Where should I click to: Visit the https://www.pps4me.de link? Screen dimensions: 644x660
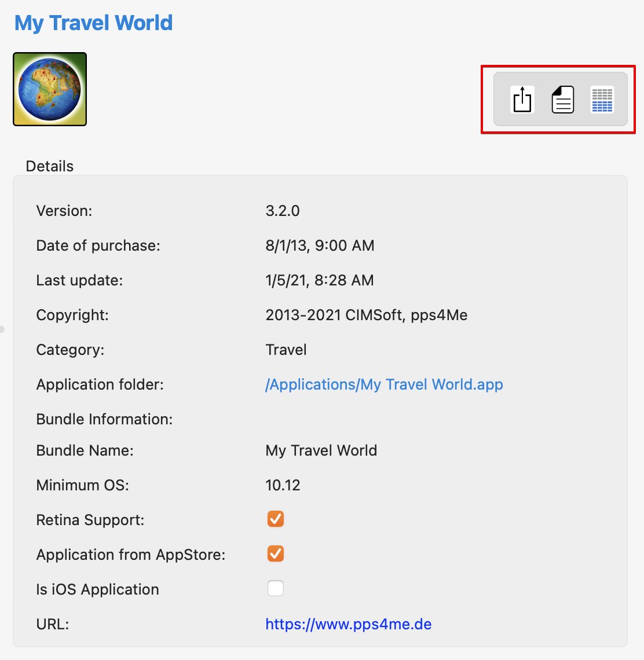348,624
